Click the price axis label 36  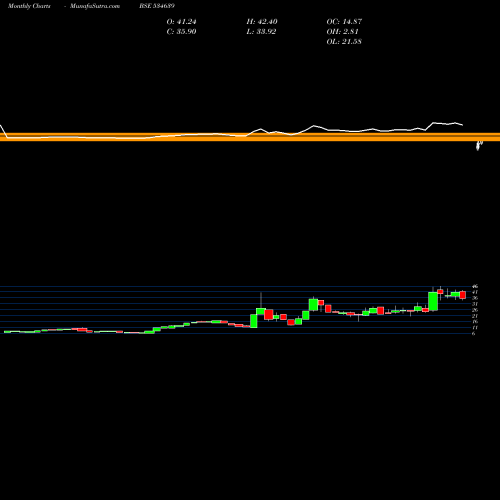[475, 298]
